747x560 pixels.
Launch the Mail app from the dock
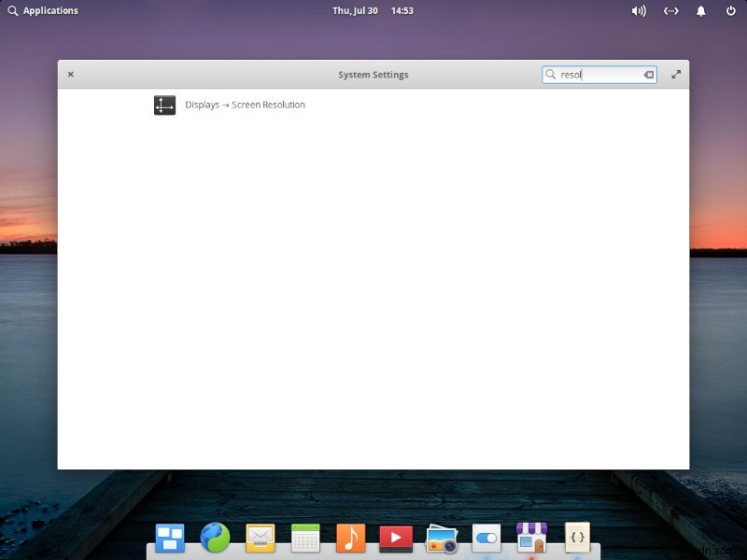tap(260, 538)
